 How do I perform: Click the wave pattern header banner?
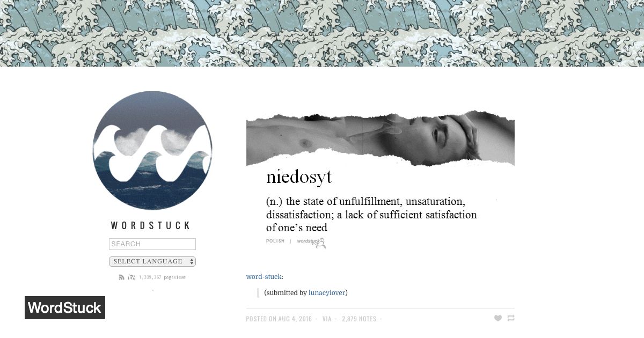click(x=322, y=33)
